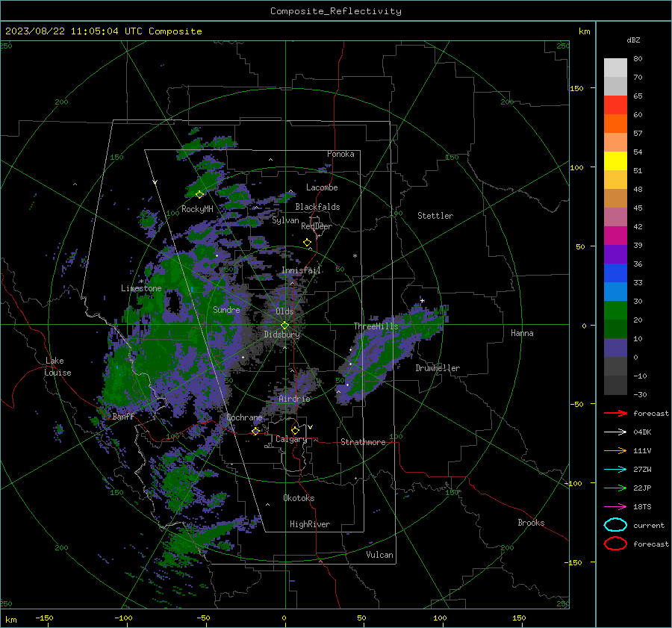The image size is (672, 628).
Task: Click the red 'forecast' ellipse legend icon
Action: click(x=615, y=544)
